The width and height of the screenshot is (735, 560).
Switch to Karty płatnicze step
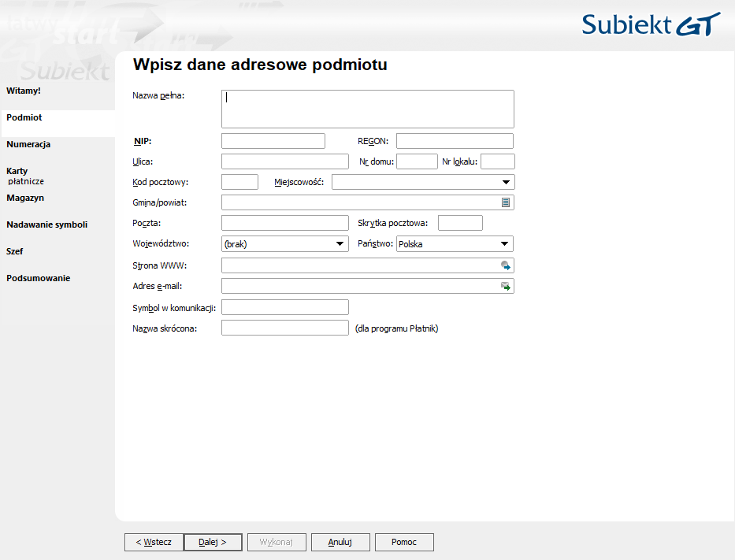click(x=25, y=176)
